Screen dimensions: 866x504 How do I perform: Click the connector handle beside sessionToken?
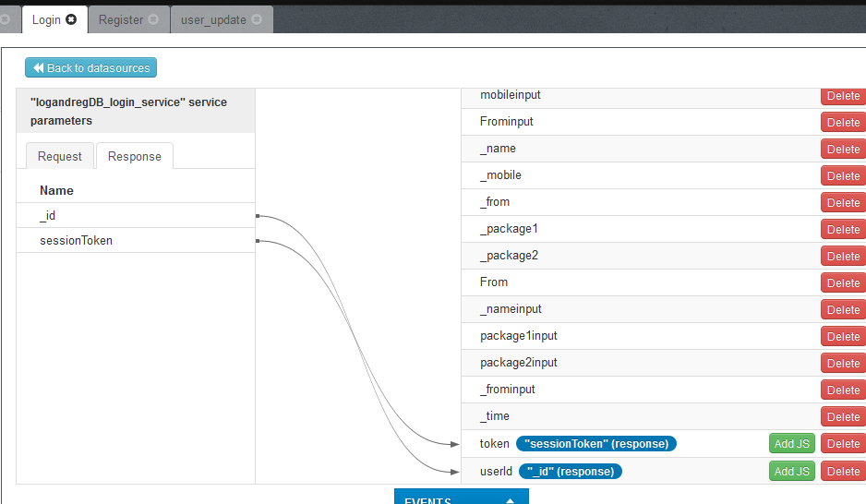[x=258, y=241]
